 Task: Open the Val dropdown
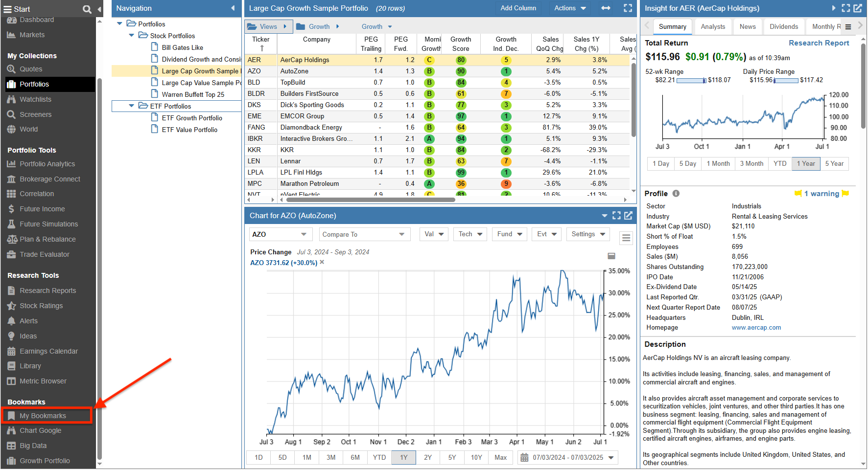pyautogui.click(x=434, y=234)
